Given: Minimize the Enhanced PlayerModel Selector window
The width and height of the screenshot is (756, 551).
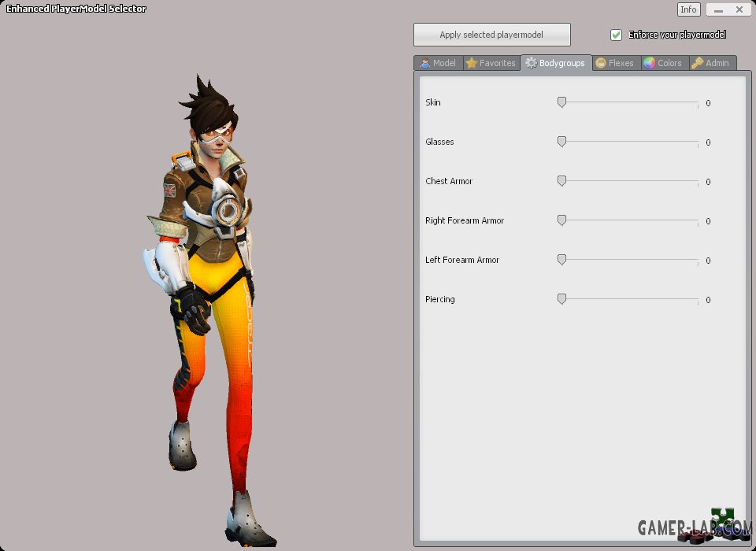Looking at the screenshot, I should click(718, 9).
